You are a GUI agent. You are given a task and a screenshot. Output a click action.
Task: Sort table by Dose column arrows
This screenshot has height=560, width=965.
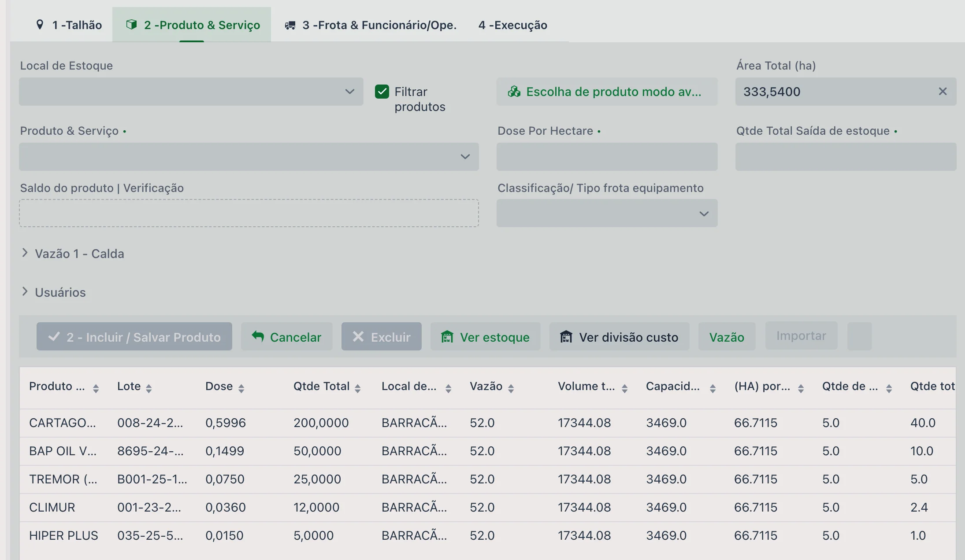(241, 388)
